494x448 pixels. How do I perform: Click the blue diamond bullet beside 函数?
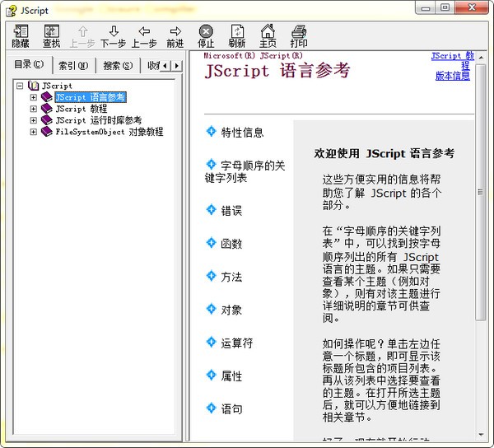click(211, 243)
